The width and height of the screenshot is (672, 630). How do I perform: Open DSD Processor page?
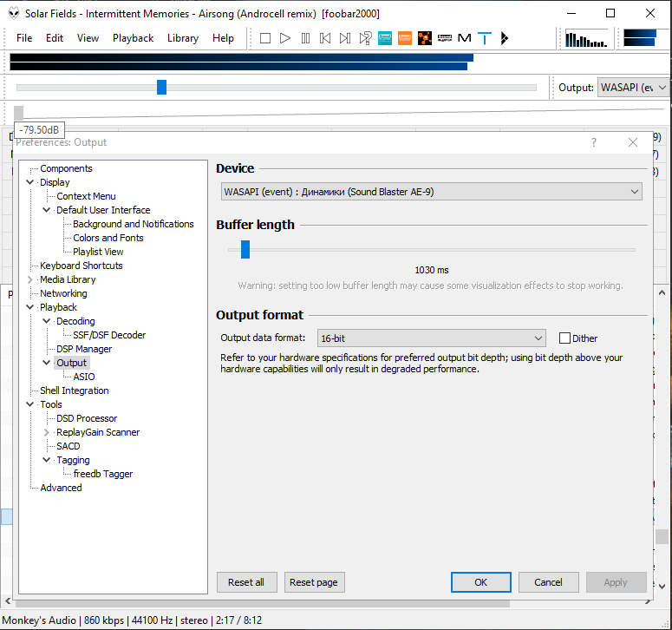(x=87, y=418)
